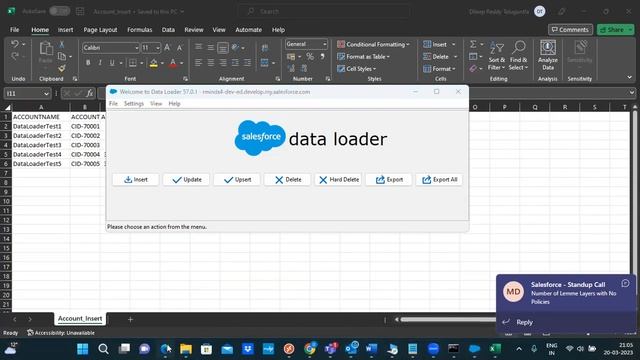Click the Update button in Data Loader
Image resolution: width=640 pixels, height=360 pixels.
pyautogui.click(x=186, y=180)
